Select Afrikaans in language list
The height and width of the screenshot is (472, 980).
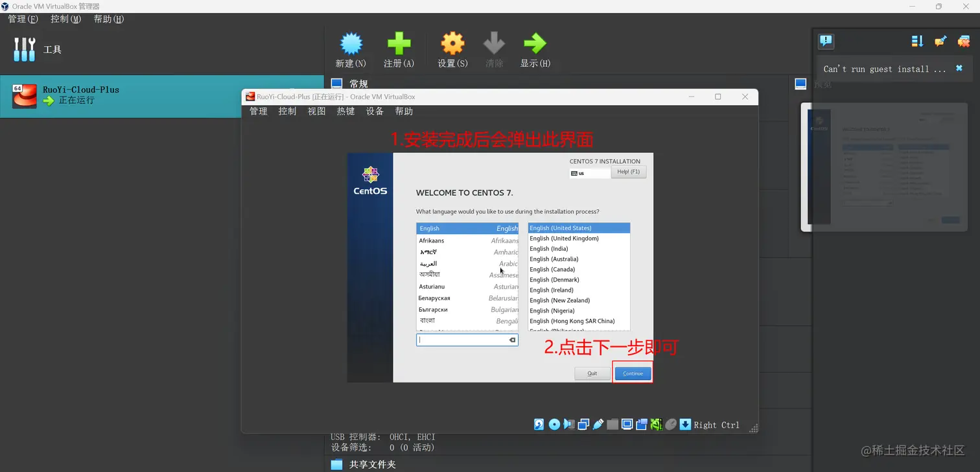467,241
